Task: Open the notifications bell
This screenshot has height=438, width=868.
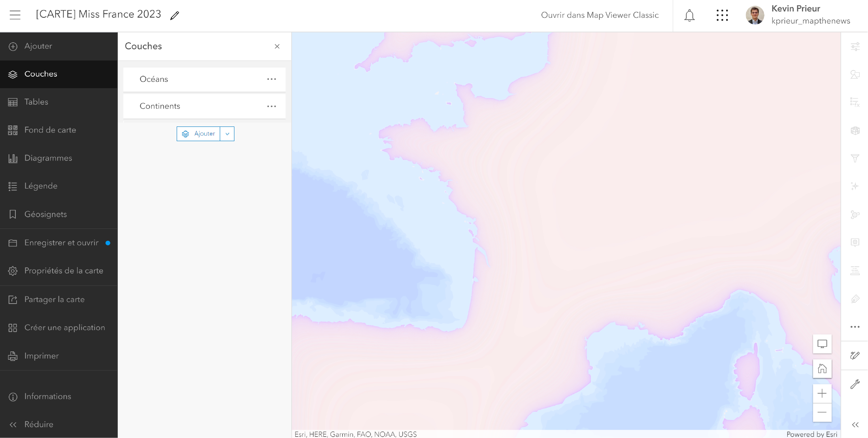Action: 689,15
